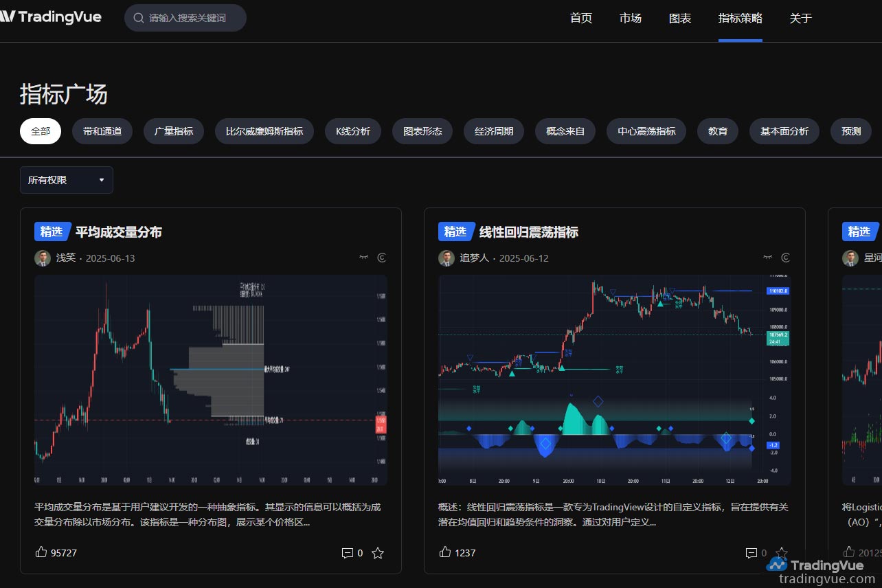Like the 线性回归震荡指标 indicator with thumbs-up

[445, 552]
